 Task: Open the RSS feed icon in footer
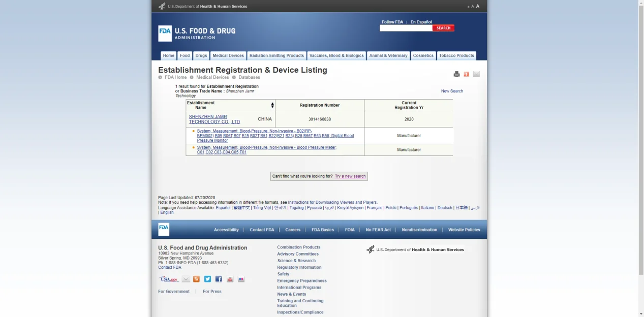196,279
